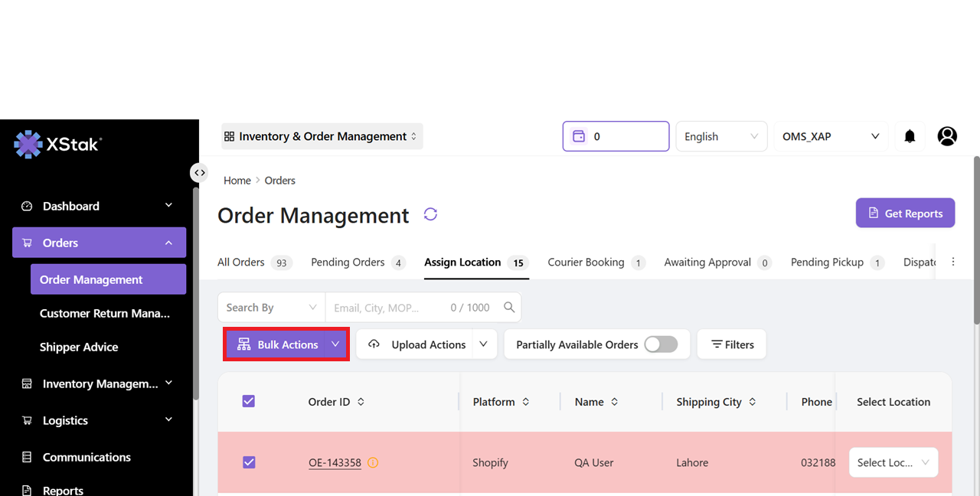Image resolution: width=980 pixels, height=496 pixels.
Task: Open the Pending Orders tab
Action: tap(348, 263)
